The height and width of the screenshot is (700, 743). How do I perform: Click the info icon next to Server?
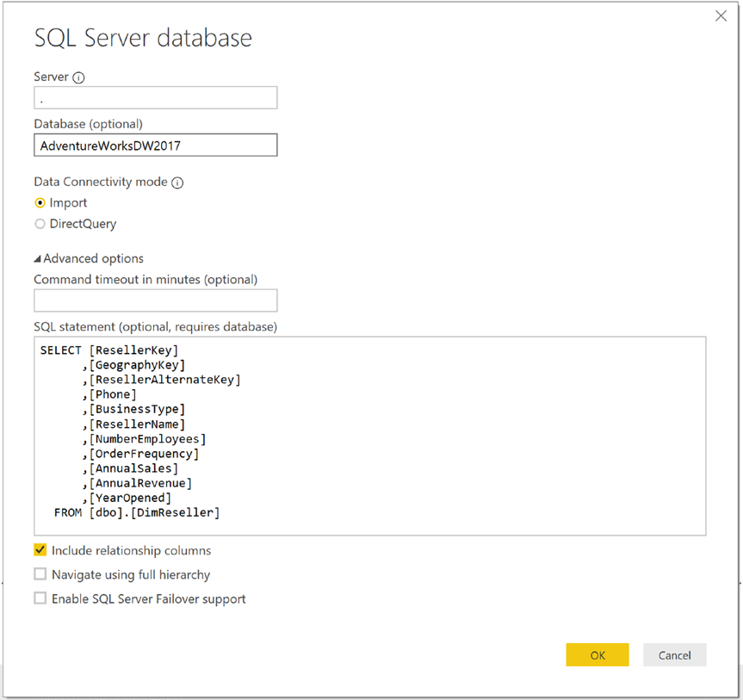click(x=78, y=77)
